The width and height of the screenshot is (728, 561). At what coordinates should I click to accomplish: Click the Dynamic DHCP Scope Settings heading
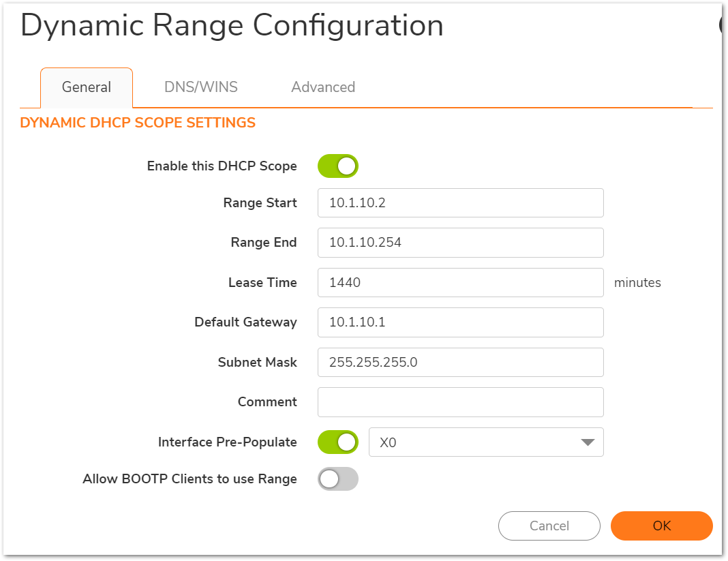click(x=138, y=123)
